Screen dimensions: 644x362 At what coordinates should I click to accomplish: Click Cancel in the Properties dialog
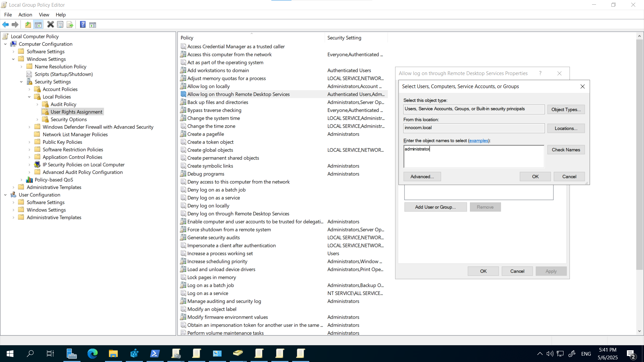tap(517, 271)
